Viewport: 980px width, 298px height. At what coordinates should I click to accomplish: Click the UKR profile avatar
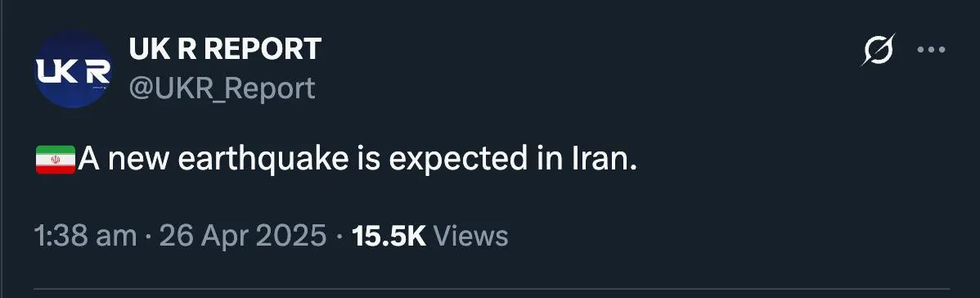click(73, 70)
